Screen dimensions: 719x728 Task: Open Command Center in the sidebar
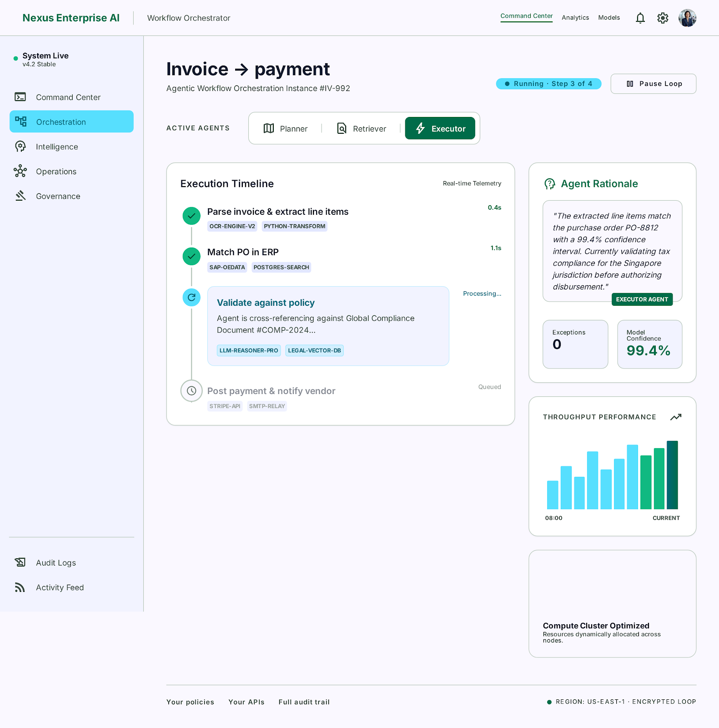71,97
